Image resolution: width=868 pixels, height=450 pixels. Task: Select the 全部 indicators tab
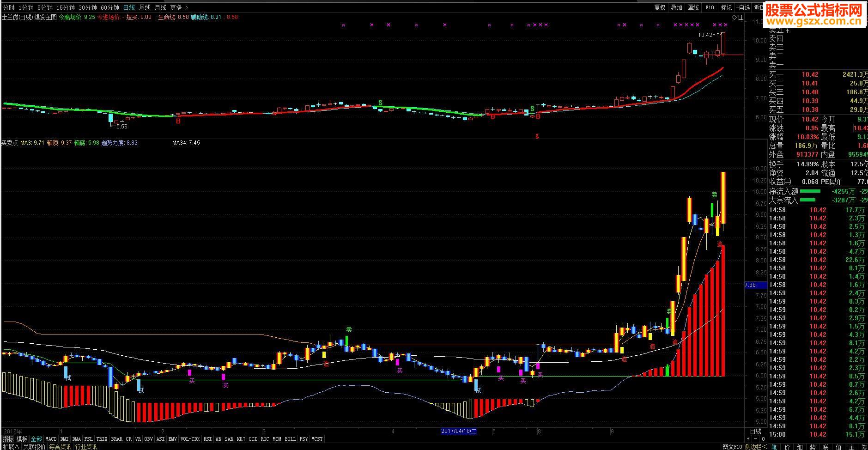point(36,439)
